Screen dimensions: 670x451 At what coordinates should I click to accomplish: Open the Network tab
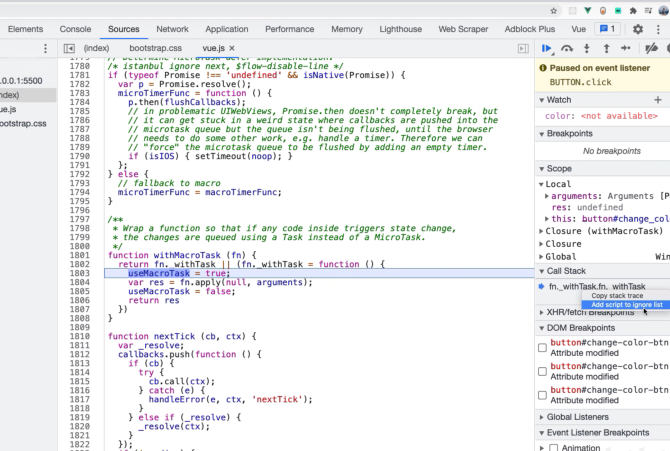(172, 29)
